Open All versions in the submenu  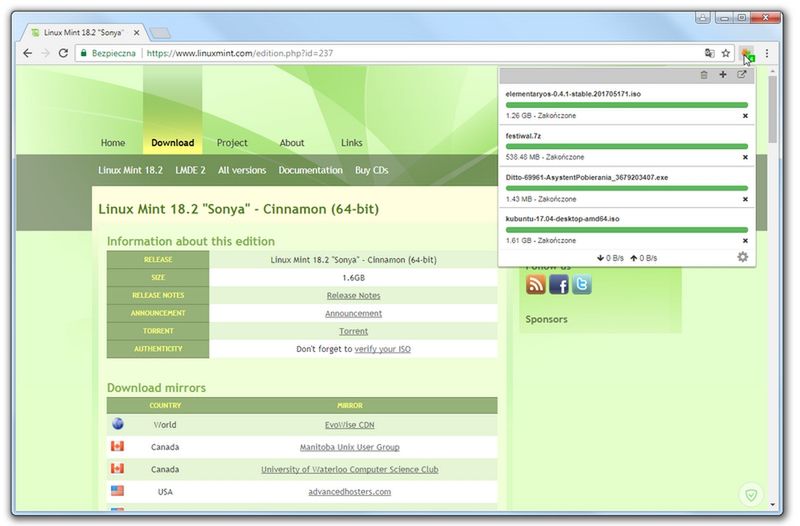[242, 170]
